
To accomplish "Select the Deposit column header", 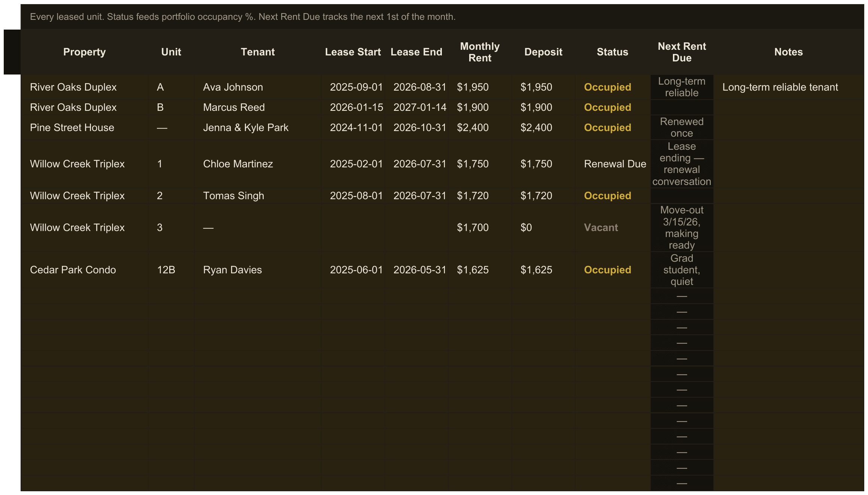I will point(543,52).
